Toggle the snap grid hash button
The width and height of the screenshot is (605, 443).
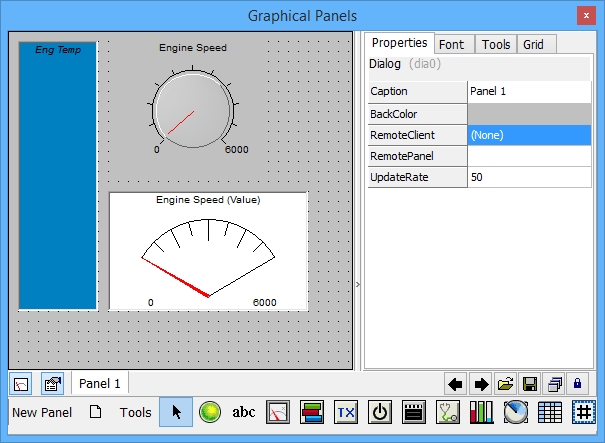coord(584,412)
